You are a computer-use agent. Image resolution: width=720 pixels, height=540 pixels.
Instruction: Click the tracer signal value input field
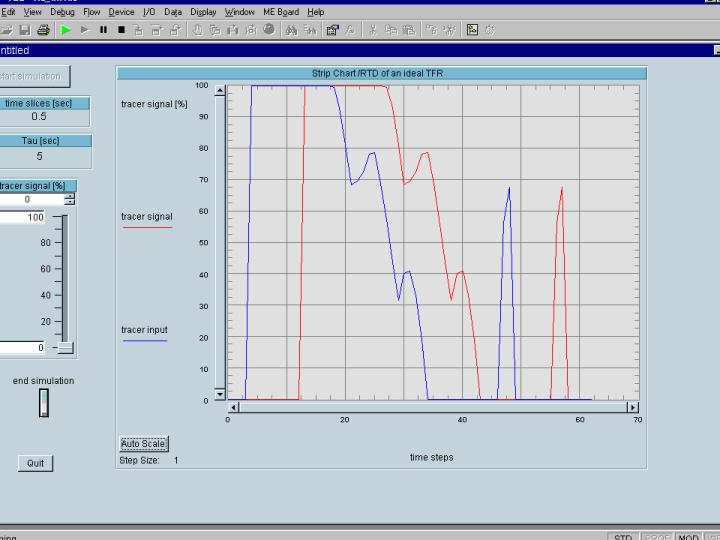click(30, 200)
